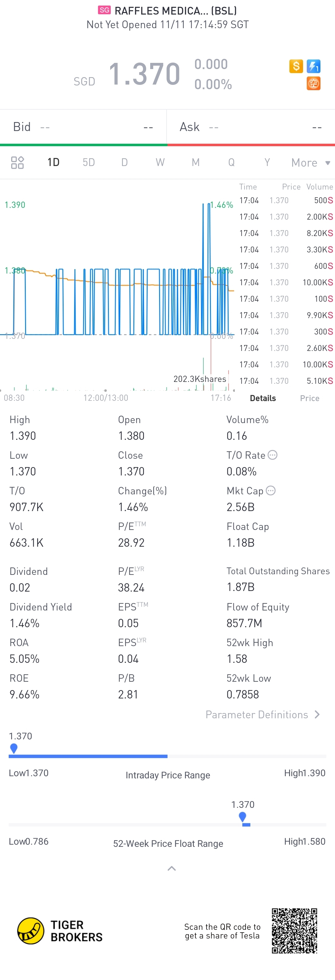Tap the Tiger Brokers logo

[x=60, y=931]
